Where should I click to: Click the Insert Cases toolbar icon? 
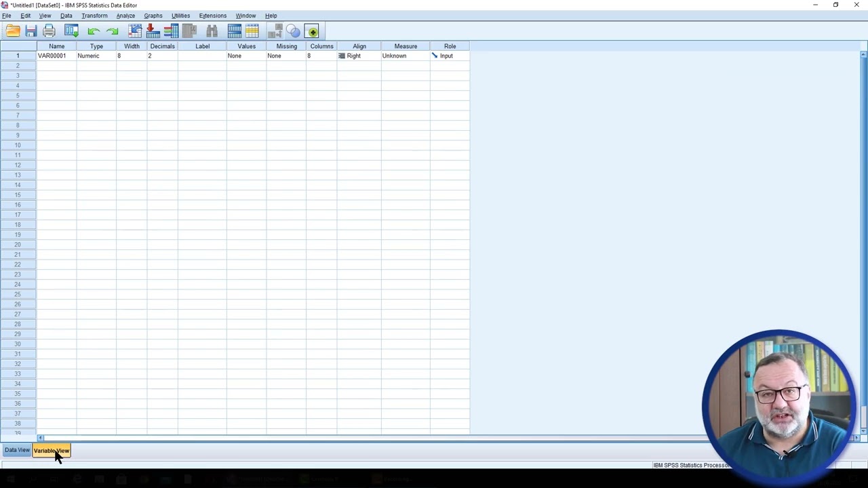point(234,31)
